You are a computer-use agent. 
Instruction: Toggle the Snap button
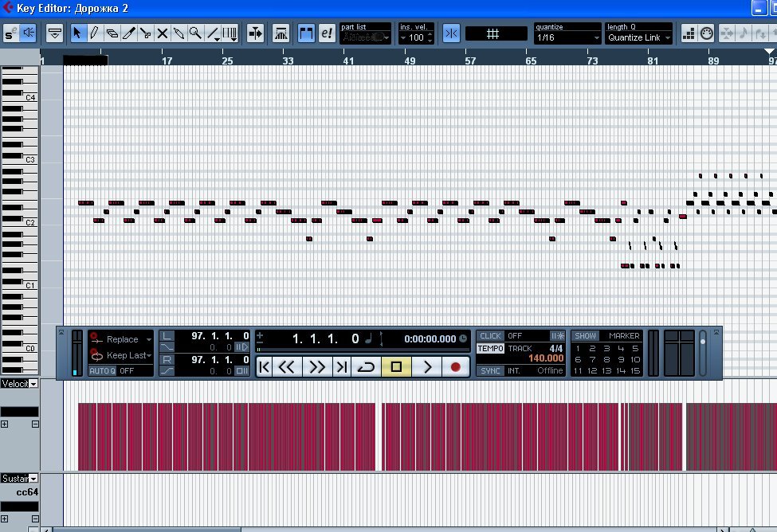tap(451, 33)
